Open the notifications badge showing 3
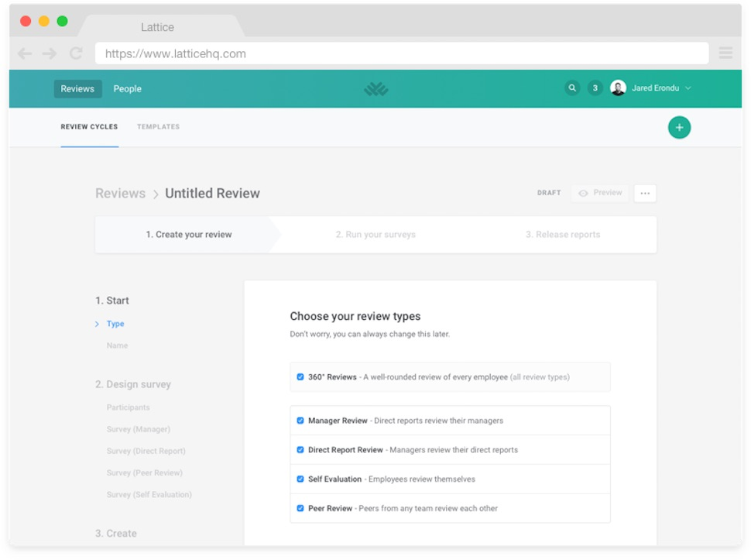 [x=595, y=88]
